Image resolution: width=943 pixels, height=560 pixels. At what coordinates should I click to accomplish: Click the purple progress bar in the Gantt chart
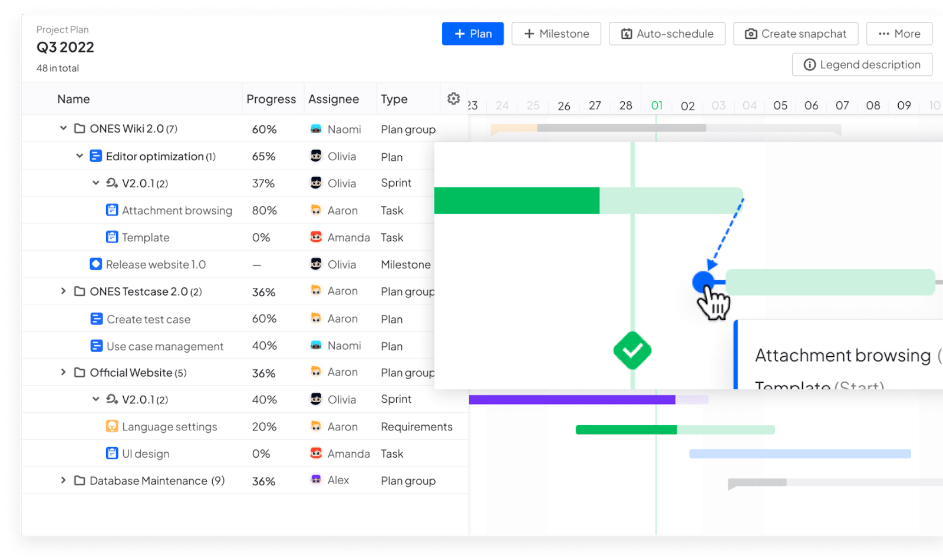[x=572, y=399]
